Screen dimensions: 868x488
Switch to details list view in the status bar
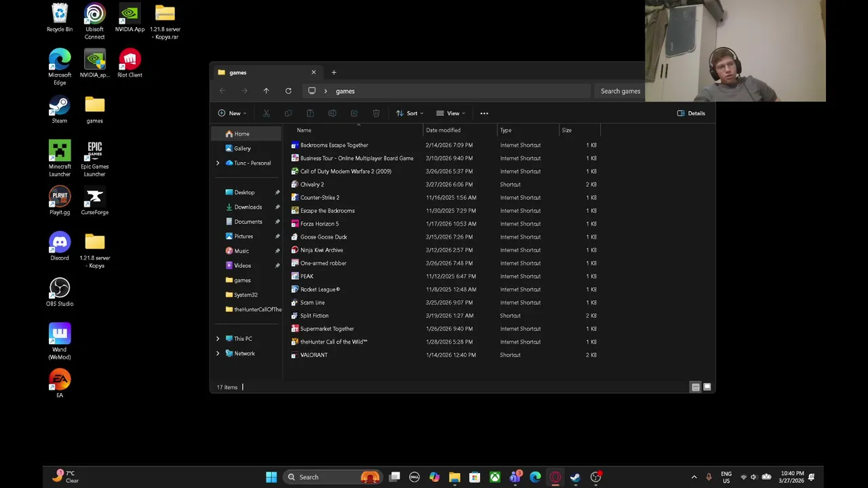(x=695, y=387)
